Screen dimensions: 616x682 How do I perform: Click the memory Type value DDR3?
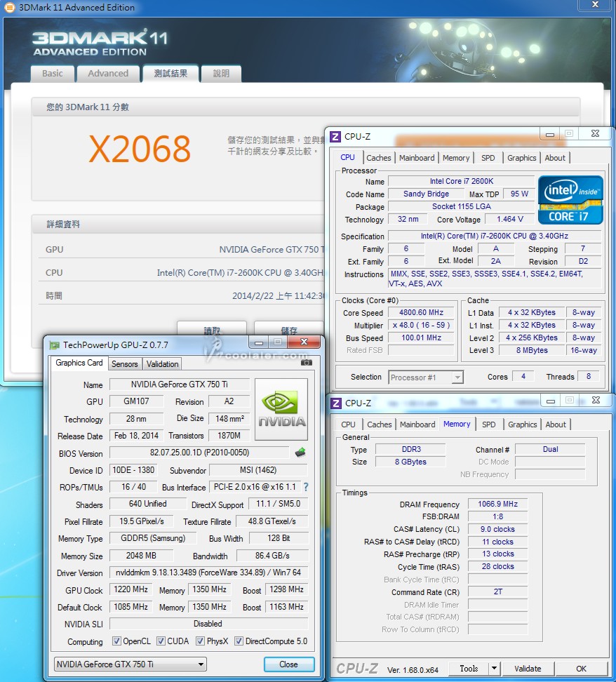click(x=410, y=449)
